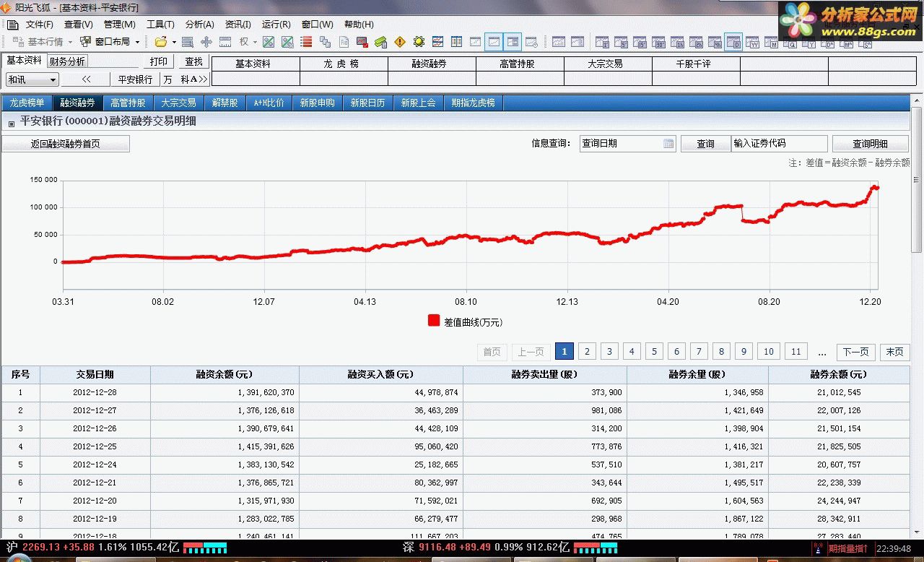
Task: Select the weekly (W) period icon
Action: 753,42
